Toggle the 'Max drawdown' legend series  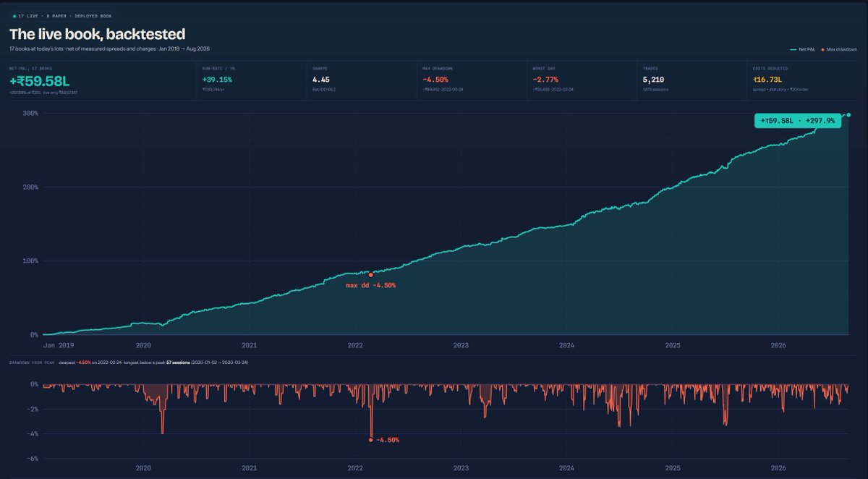pyautogui.click(x=840, y=49)
